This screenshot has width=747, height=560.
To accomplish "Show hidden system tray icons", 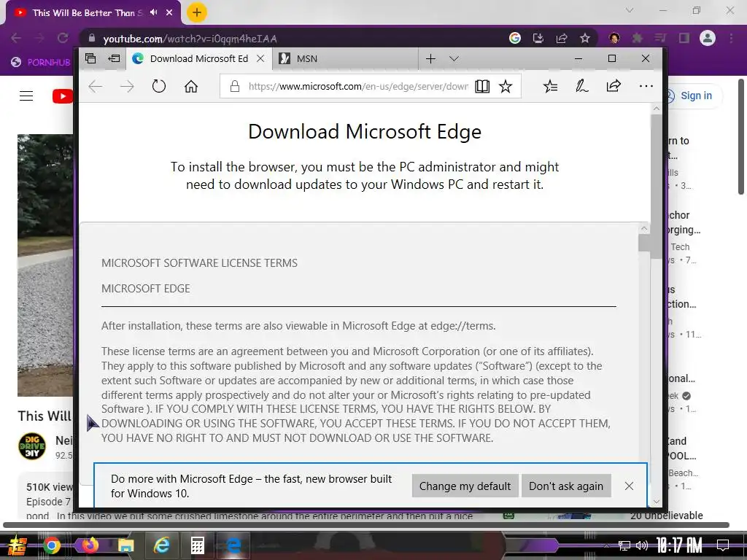I will (606, 545).
